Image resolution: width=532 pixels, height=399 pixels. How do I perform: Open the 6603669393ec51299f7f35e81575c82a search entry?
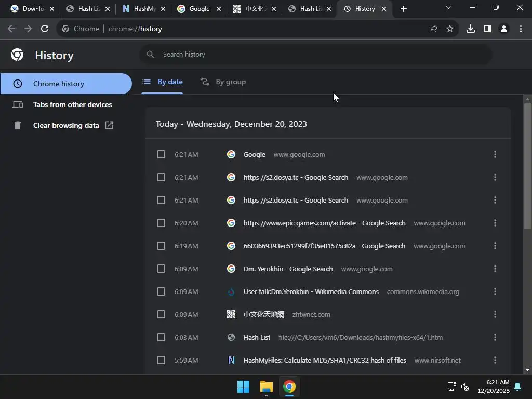tap(324, 246)
